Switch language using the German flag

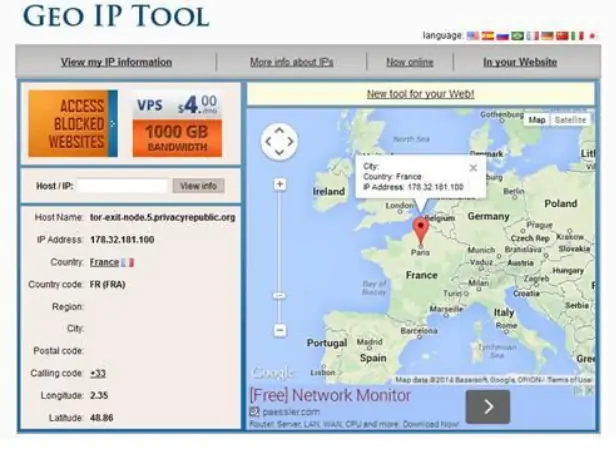(548, 36)
